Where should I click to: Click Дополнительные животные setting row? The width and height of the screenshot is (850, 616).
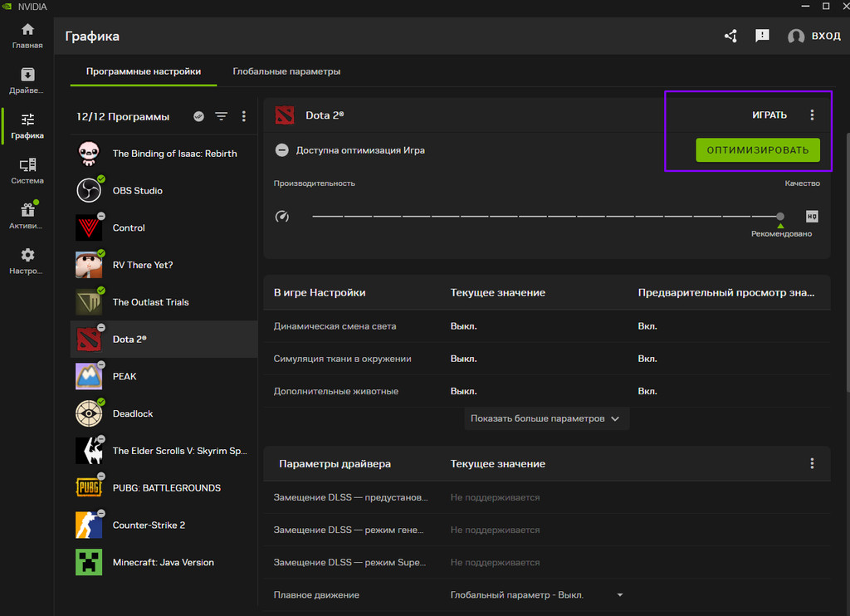[x=547, y=391]
